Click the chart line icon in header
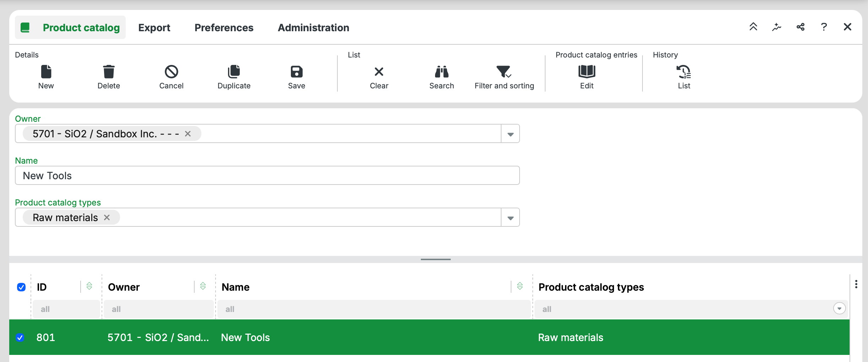This screenshot has height=362, width=868. (x=777, y=27)
